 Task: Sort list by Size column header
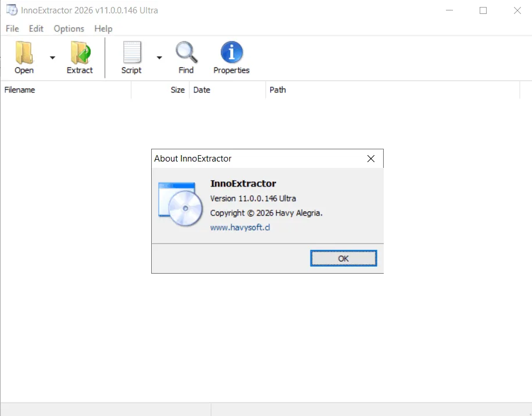[x=160, y=90]
